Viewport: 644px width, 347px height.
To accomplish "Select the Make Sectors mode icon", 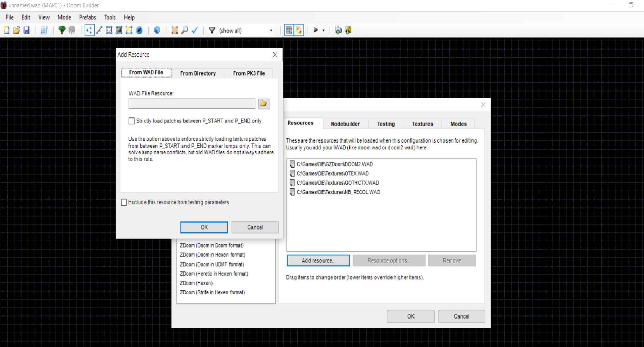I will click(x=129, y=30).
